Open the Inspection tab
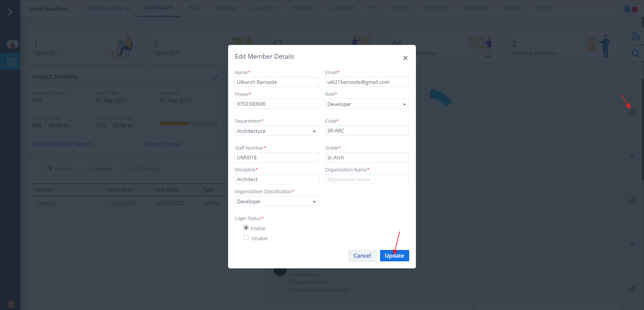The width and height of the screenshot is (644, 310). point(475,7)
